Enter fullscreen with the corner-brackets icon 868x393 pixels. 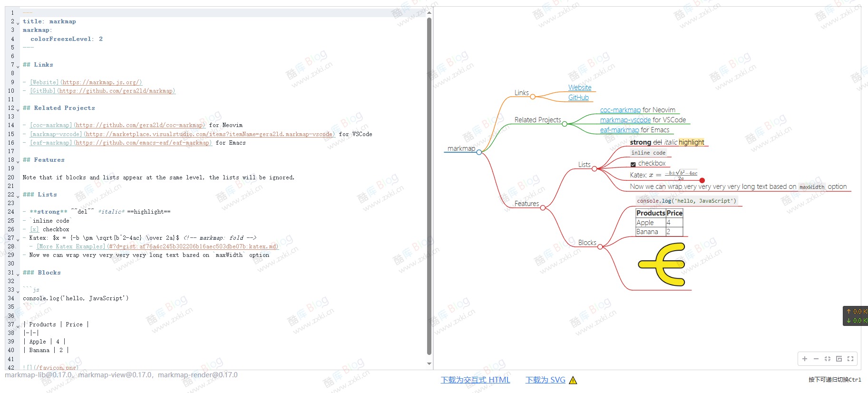pos(850,359)
